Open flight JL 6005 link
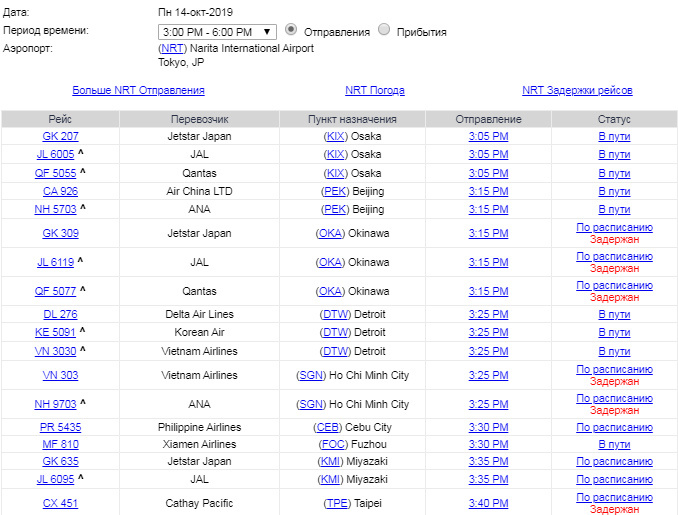678x515 pixels. coord(55,154)
